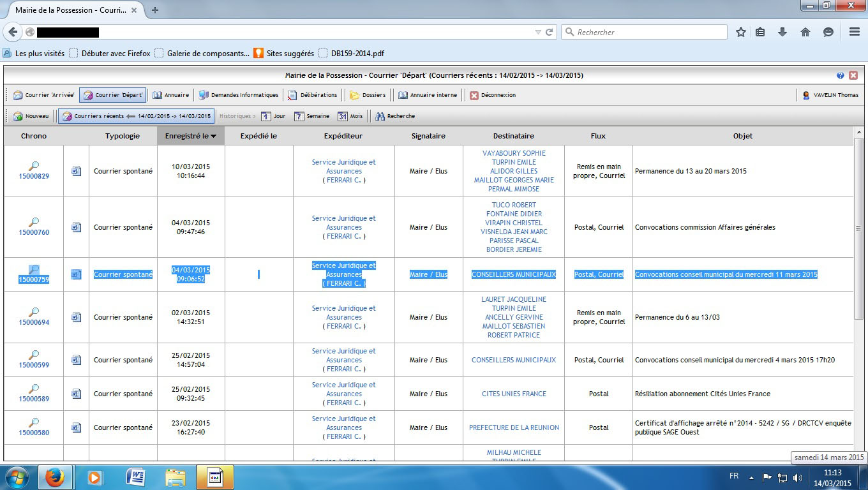The width and height of the screenshot is (868, 490).
Task: Create a new courrier with Nouveau
Action: click(31, 116)
